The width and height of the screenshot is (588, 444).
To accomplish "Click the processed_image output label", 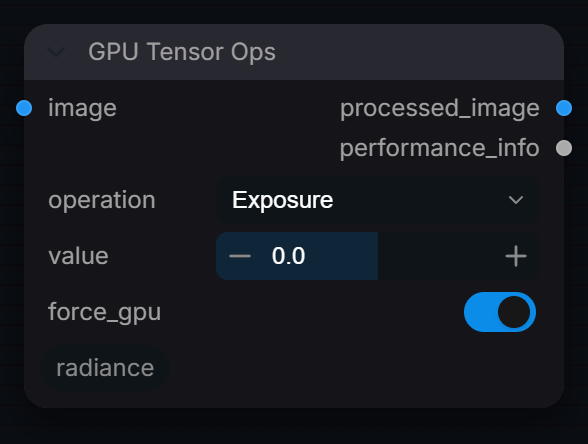I will coord(440,108).
